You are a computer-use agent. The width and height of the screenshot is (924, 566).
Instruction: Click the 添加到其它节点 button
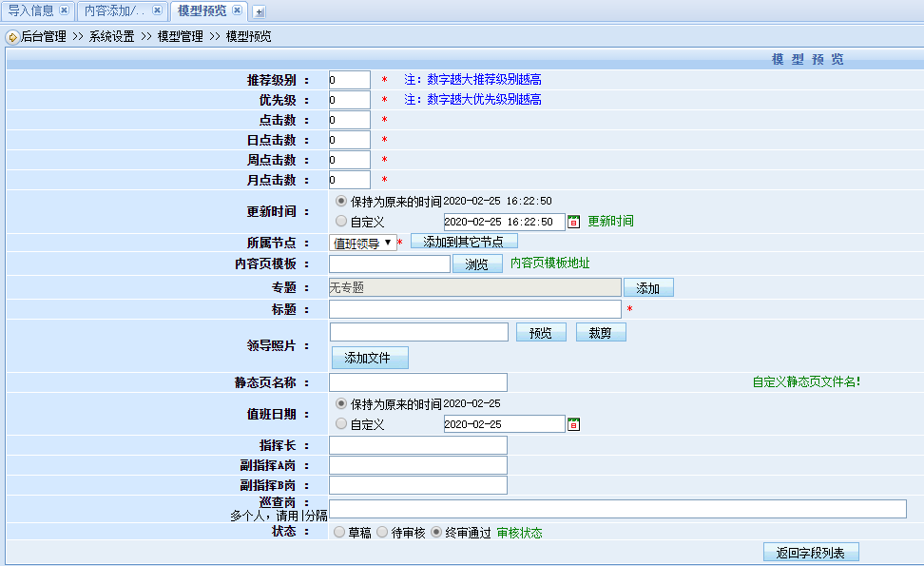(464, 242)
